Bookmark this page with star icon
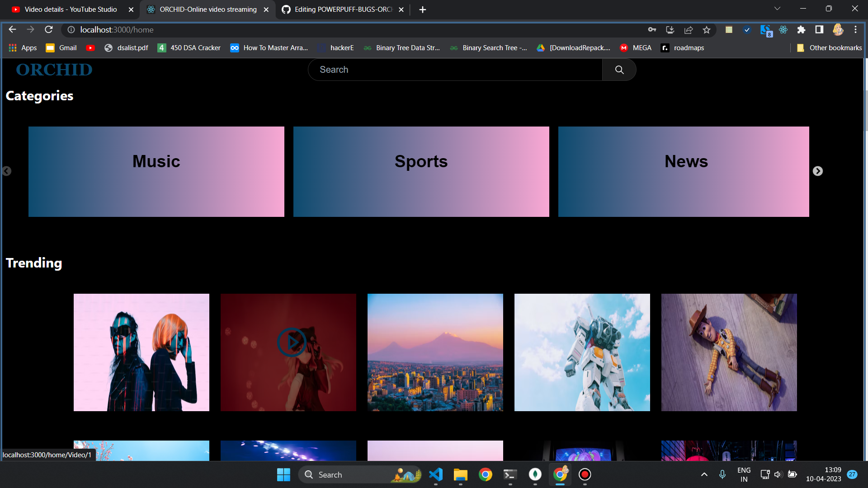Screen dimensions: 868x488 coord(707,30)
